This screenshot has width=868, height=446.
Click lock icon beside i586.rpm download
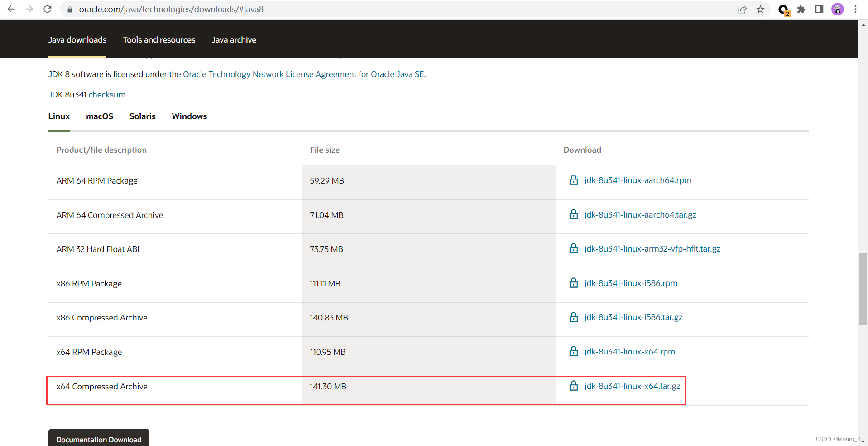[x=574, y=283]
